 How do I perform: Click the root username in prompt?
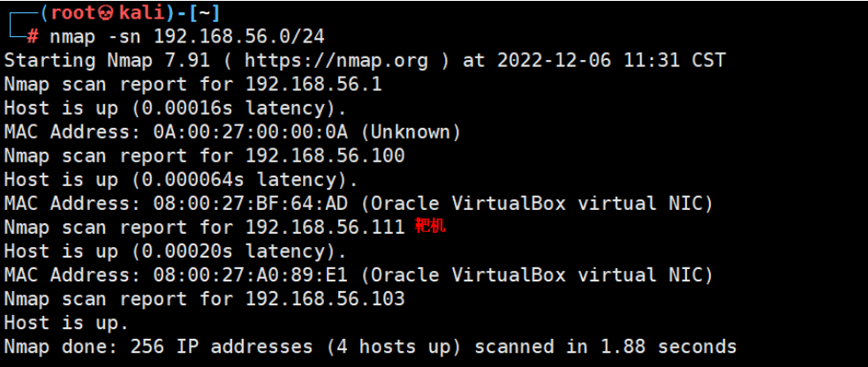click(x=72, y=13)
